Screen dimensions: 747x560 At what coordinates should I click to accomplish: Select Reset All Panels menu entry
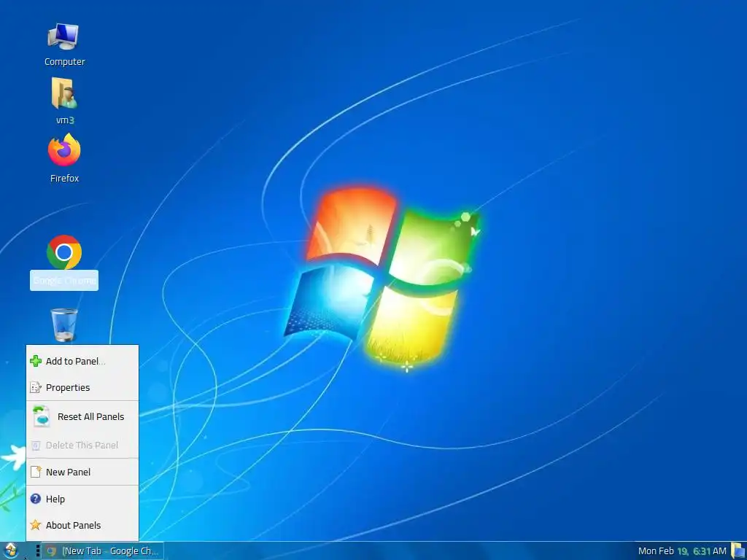point(82,416)
